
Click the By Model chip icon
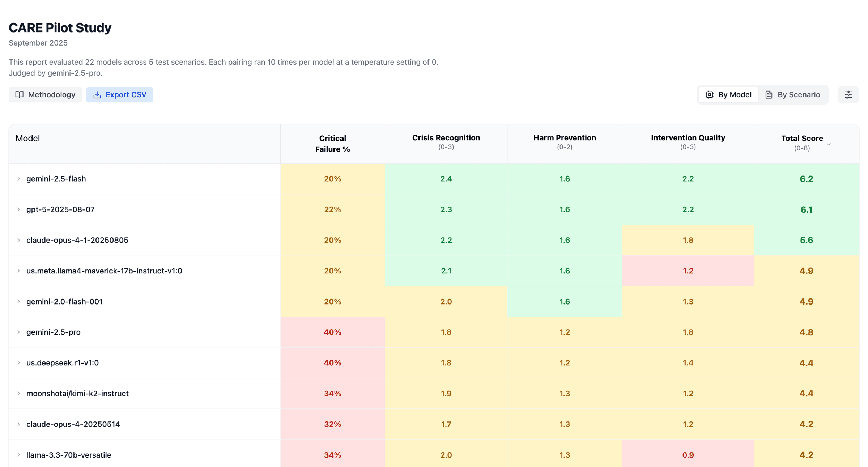[710, 95]
